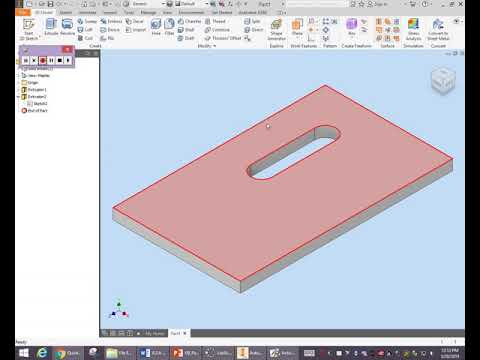Image resolution: width=480 pixels, height=360 pixels.
Task: Click the search field in the title bar
Action: (317, 4)
